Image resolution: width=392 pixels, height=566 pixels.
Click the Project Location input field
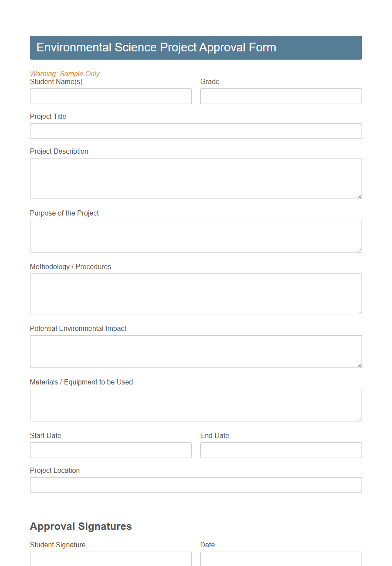196,485
